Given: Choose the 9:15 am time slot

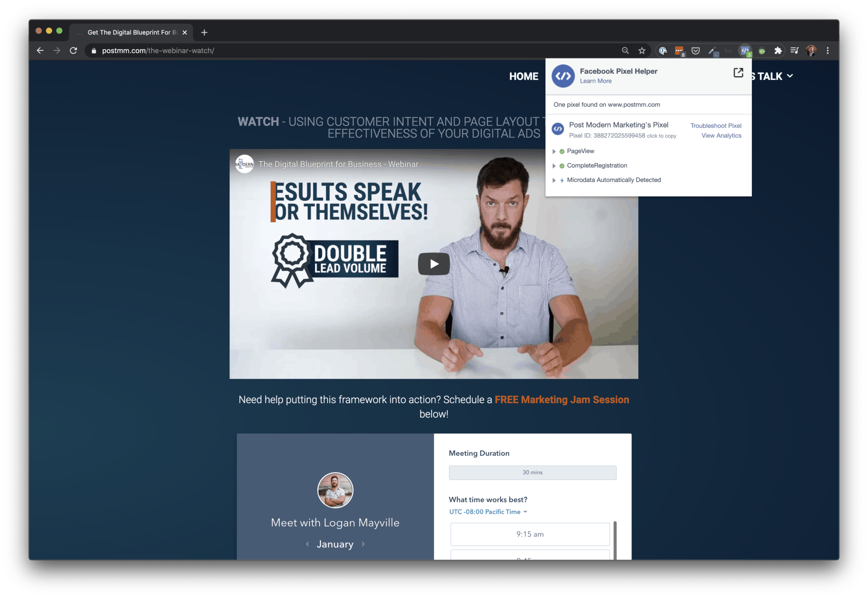Looking at the screenshot, I should pyautogui.click(x=530, y=534).
